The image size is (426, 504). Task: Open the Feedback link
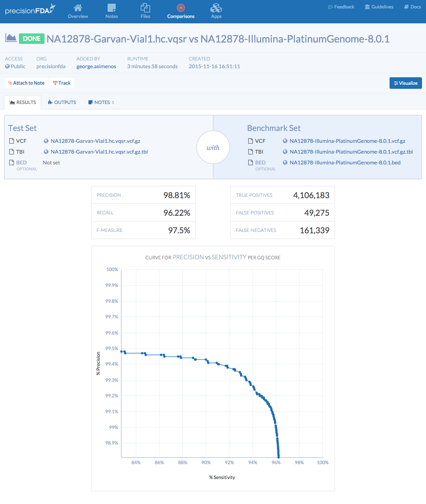click(x=341, y=7)
